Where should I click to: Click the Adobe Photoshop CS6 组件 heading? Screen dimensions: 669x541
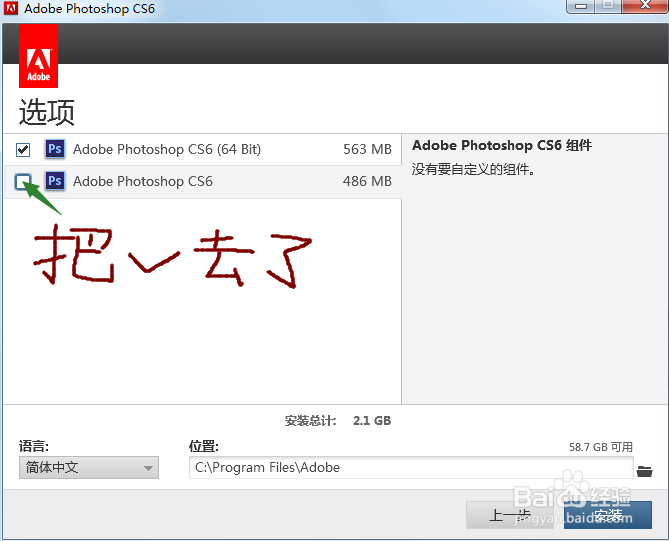(x=502, y=145)
